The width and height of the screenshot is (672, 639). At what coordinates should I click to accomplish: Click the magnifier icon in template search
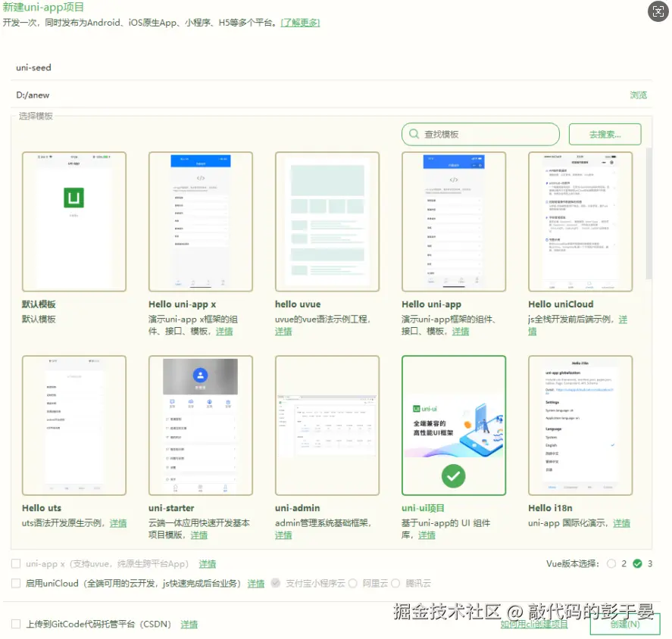coord(414,134)
